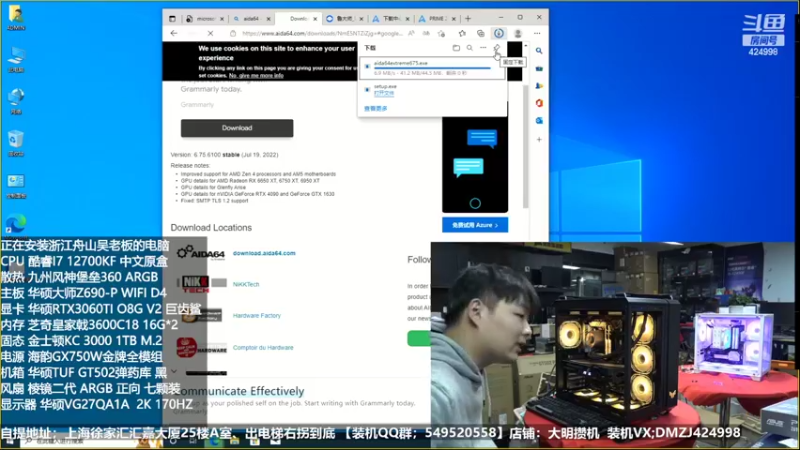Open more options ellipsis in 下载 panel
The width and height of the screenshot is (800, 450).
(483, 47)
